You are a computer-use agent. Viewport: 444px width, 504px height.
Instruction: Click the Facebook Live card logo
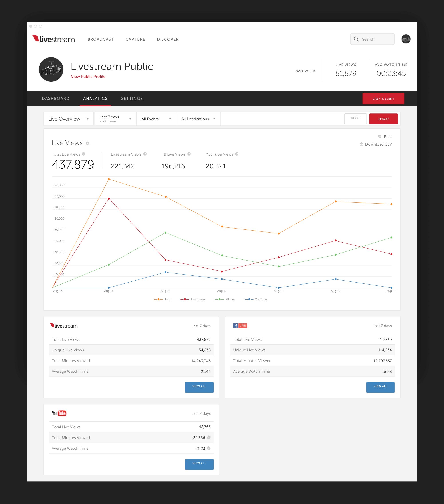coord(240,326)
